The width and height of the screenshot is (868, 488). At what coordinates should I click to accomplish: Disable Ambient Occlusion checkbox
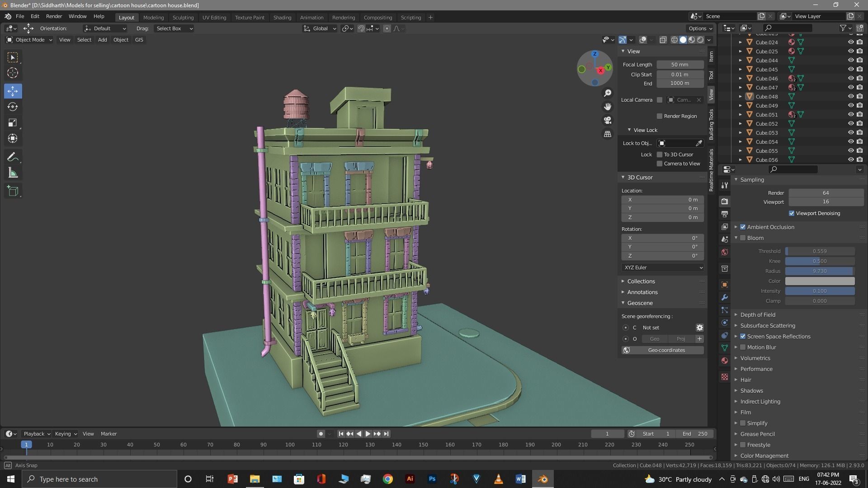coord(743,227)
